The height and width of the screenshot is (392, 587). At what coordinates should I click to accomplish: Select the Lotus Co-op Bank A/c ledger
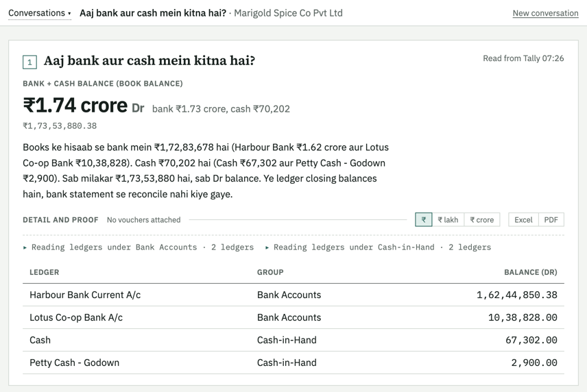pyautogui.click(x=76, y=317)
